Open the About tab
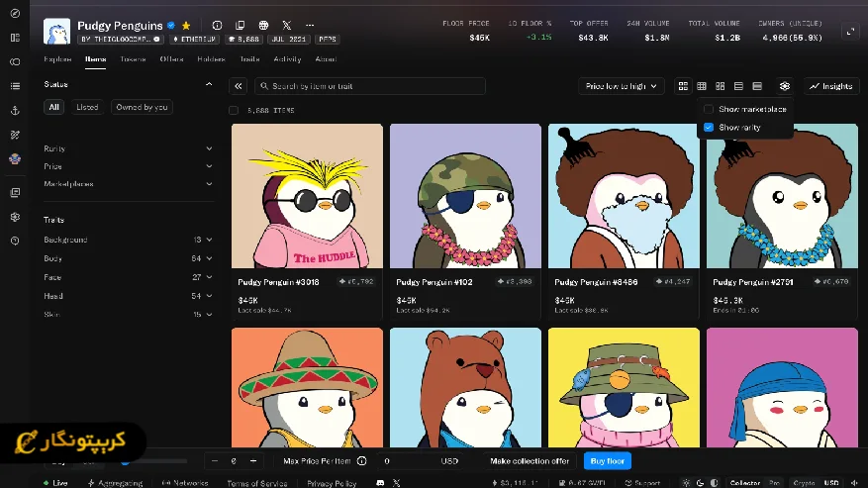868x488 pixels. (x=326, y=58)
